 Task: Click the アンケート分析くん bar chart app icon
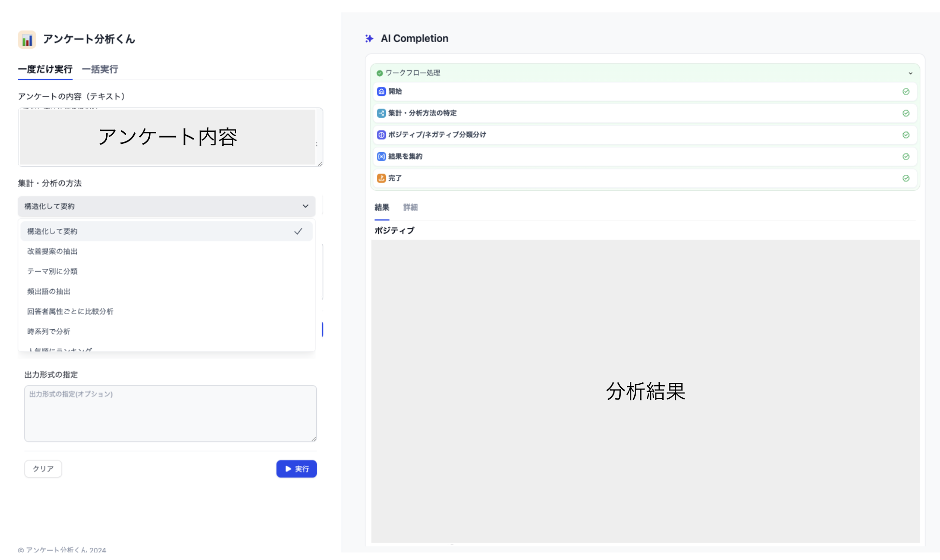[27, 39]
